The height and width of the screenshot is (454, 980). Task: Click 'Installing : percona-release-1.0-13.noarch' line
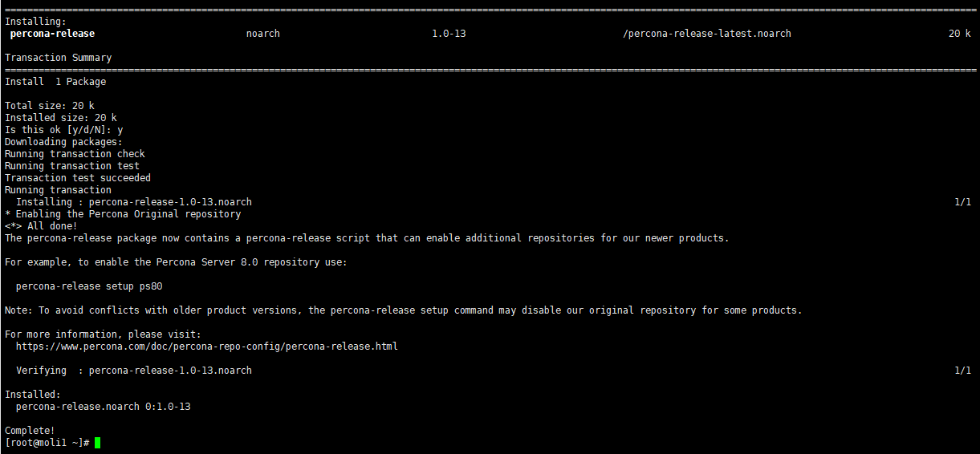(134, 202)
